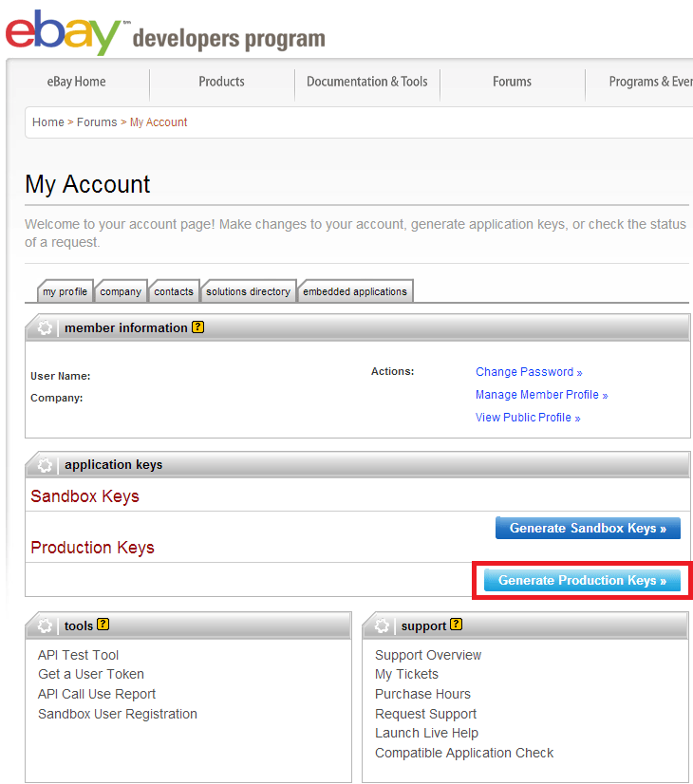This screenshot has height=784, width=693.
Task: Open Sandbox User Registration link
Action: pos(118,714)
